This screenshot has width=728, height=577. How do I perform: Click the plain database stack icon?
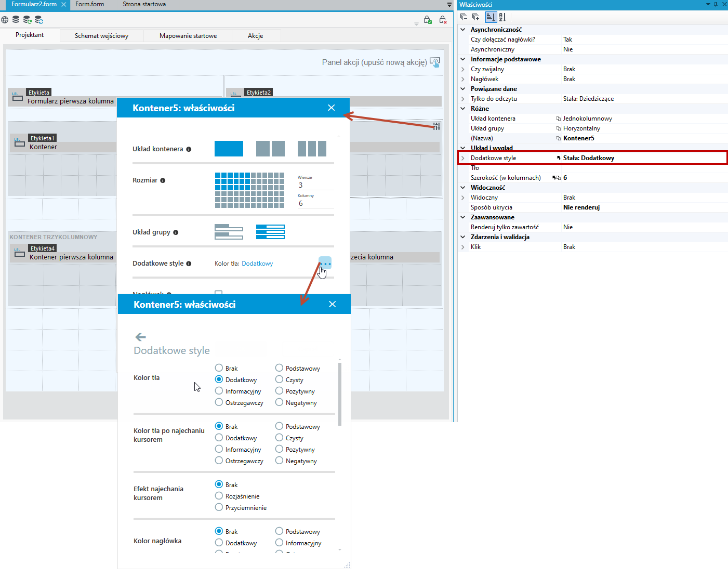click(x=16, y=20)
